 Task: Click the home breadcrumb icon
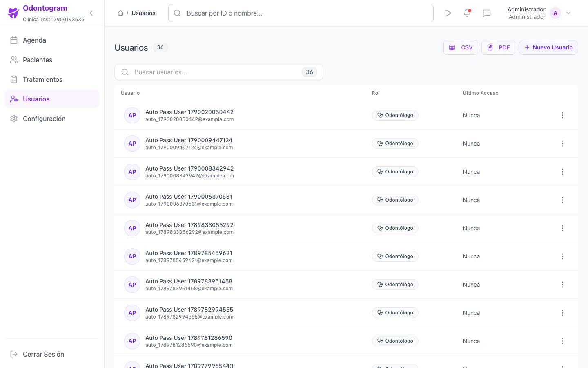tap(120, 13)
